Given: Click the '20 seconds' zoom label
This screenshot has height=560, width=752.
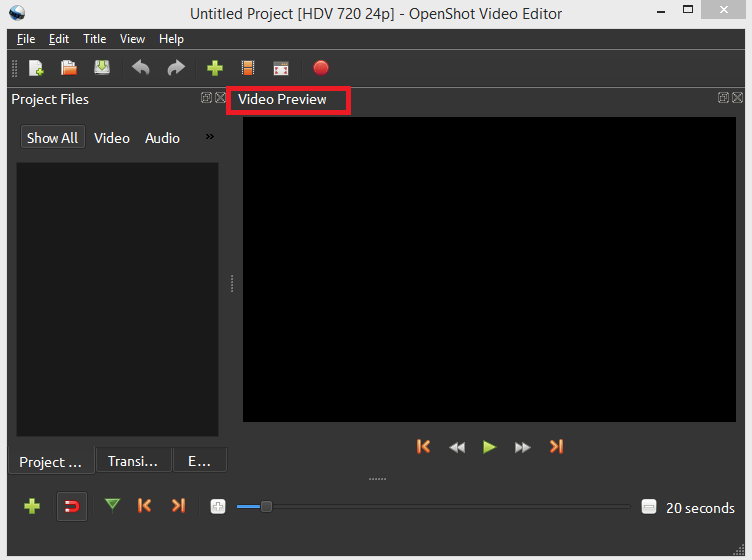Looking at the screenshot, I should pos(700,508).
